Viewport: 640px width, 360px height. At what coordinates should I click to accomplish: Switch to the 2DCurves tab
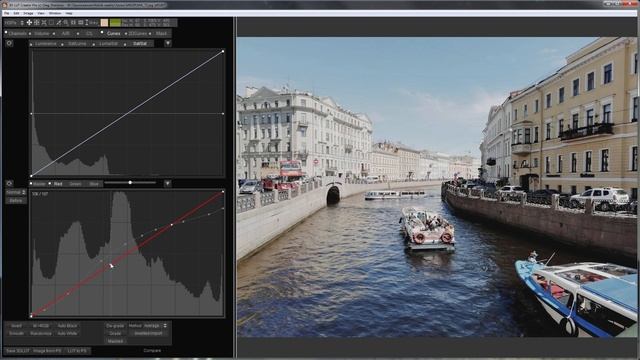[x=137, y=33]
